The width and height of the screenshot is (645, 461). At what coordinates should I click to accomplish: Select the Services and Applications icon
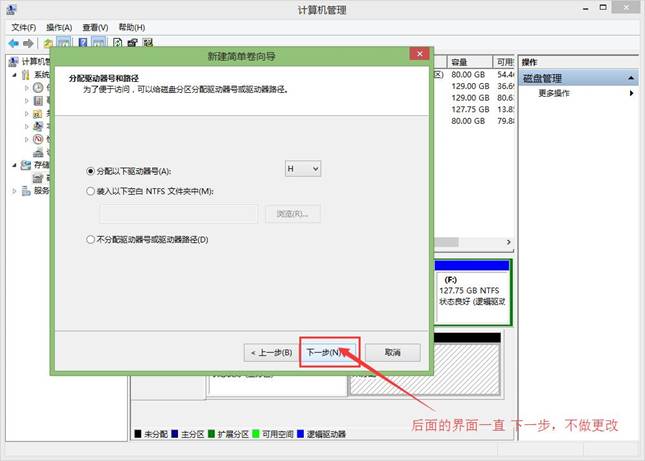pyautogui.click(x=26, y=190)
